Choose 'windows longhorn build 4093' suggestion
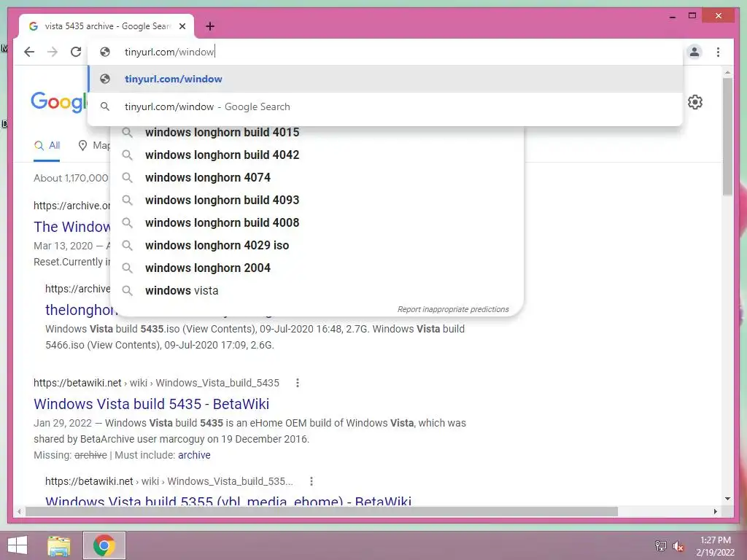The height and width of the screenshot is (560, 747). [x=317, y=200]
